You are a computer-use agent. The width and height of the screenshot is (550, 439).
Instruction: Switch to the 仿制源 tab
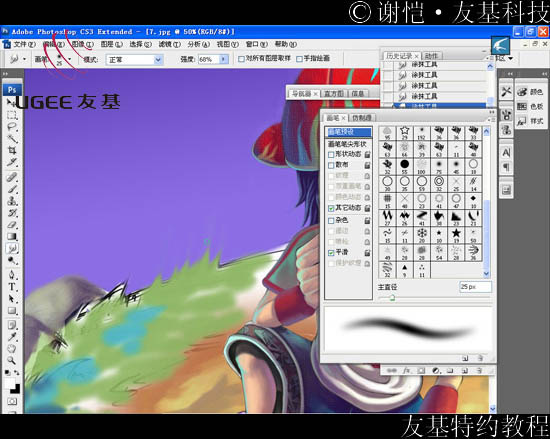(361, 118)
